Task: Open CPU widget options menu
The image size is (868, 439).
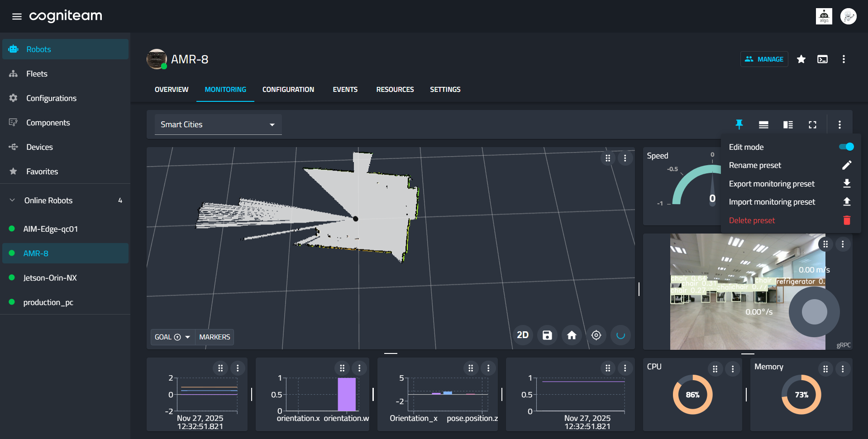Action: pyautogui.click(x=733, y=369)
